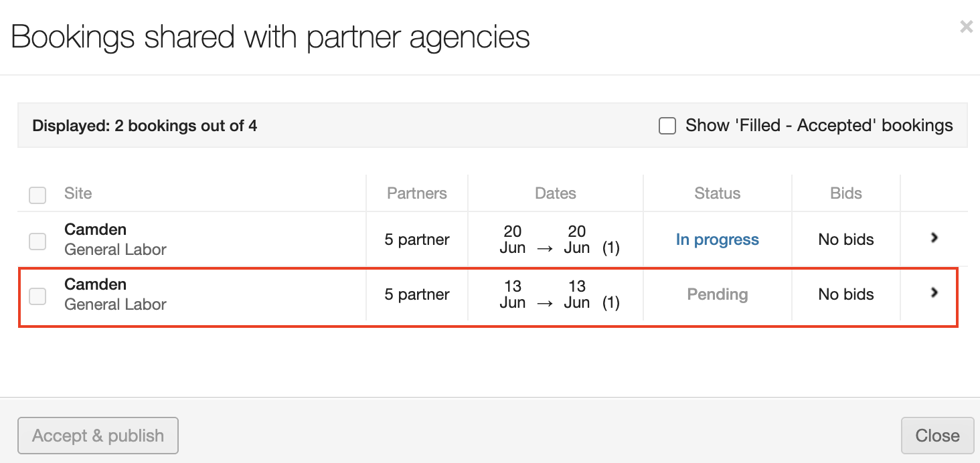Screen dimensions: 980x463
Task: Click the Partners column header
Action: (416, 193)
